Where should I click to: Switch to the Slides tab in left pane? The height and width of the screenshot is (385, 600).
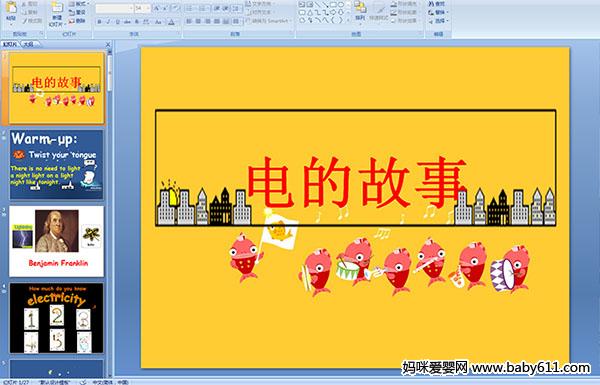[10, 44]
